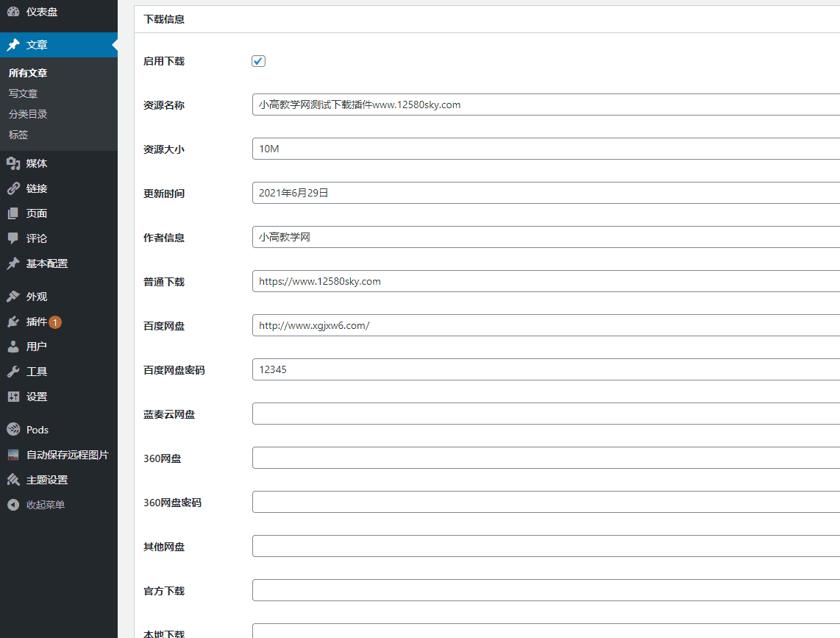Click the 工具 wrench icon
840x638 pixels.
(13, 372)
